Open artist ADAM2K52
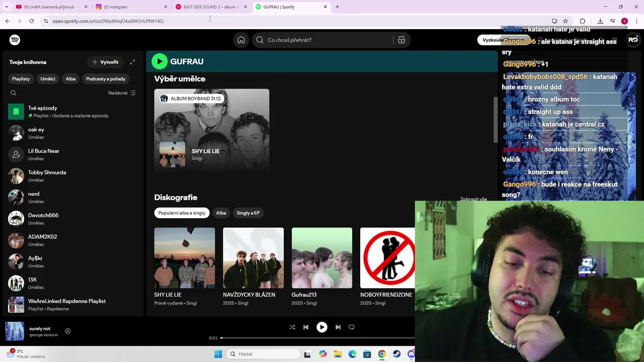 coord(73,240)
